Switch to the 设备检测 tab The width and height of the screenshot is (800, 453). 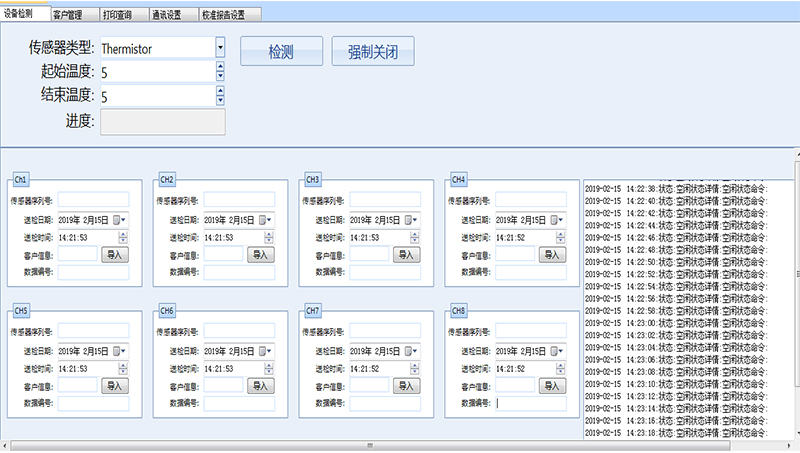click(26, 13)
